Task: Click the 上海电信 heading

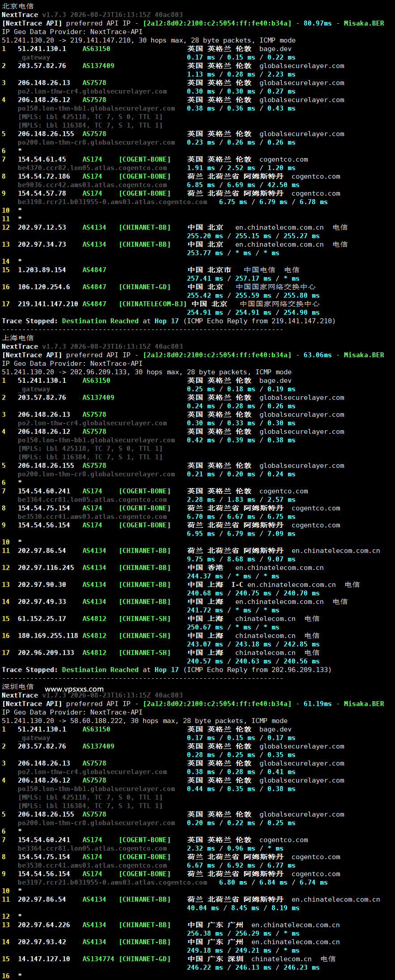Action: click(18, 338)
